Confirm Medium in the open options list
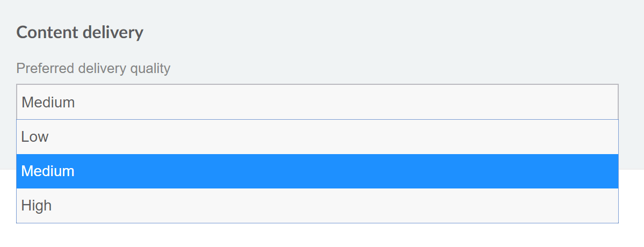 pos(317,171)
